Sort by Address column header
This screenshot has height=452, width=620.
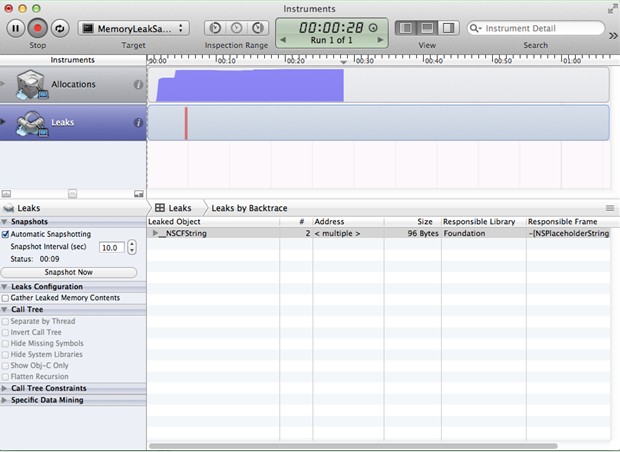(348, 222)
